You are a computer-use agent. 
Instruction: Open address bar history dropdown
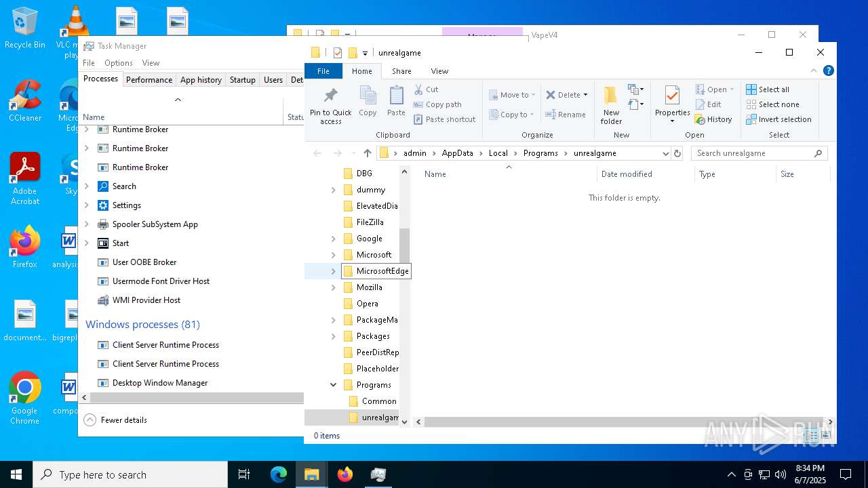click(665, 153)
